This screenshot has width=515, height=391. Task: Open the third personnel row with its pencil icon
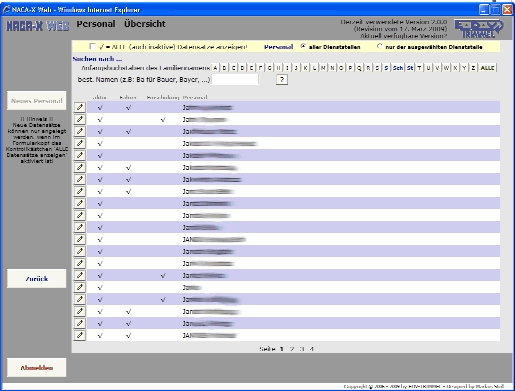pyautogui.click(x=80, y=131)
